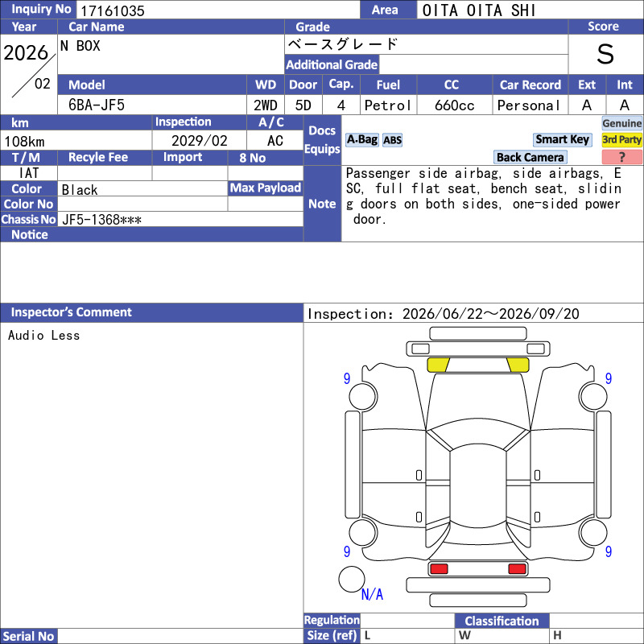Click chassis number JF5-1368***
The height and width of the screenshot is (644, 644).
coord(102,220)
